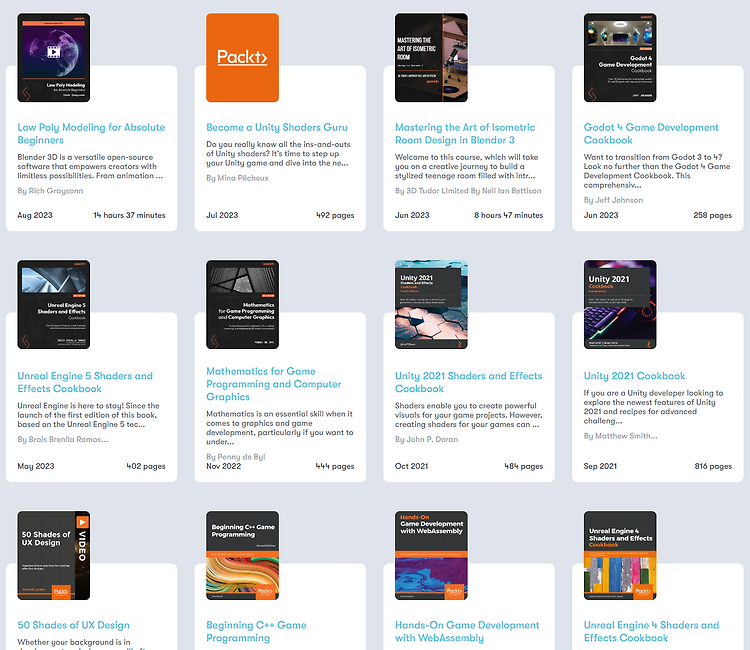Open Unreal Engine 5 Shaders and Effects Cookbook title

click(x=85, y=382)
